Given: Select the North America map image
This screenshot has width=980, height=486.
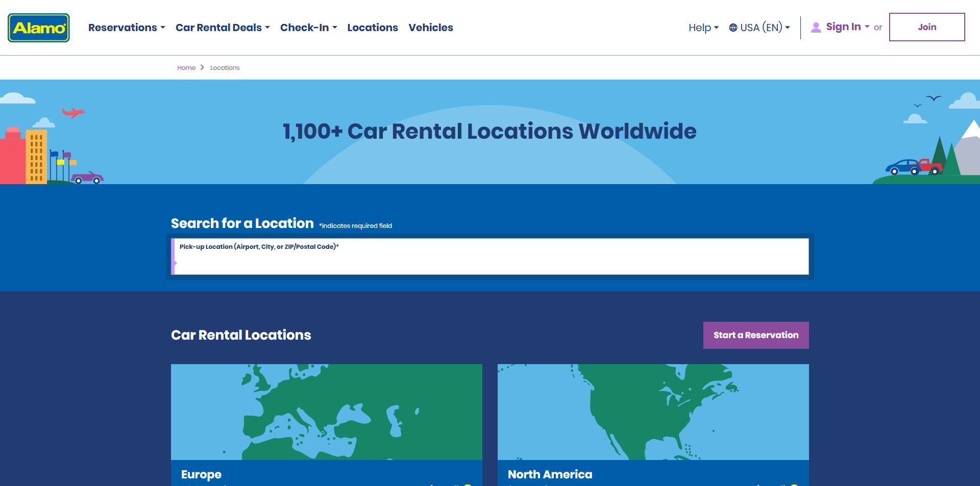Looking at the screenshot, I should (x=653, y=412).
